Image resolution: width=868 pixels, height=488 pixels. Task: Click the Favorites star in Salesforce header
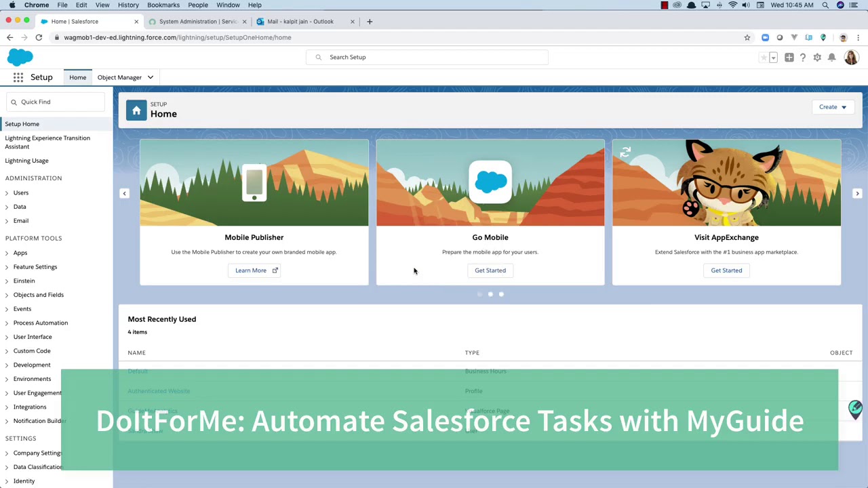(x=764, y=58)
